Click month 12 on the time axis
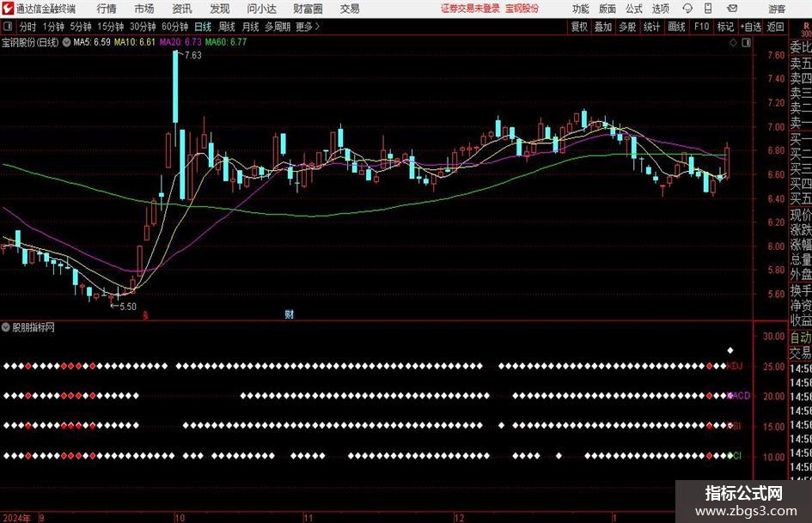This screenshot has height=523, width=812. click(x=460, y=518)
